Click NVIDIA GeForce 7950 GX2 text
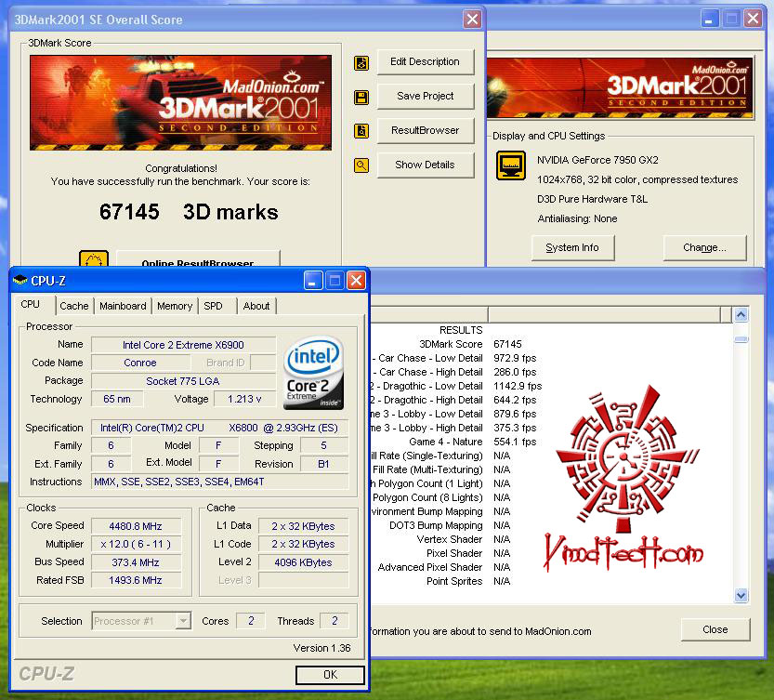The width and height of the screenshot is (774, 700). point(597,160)
